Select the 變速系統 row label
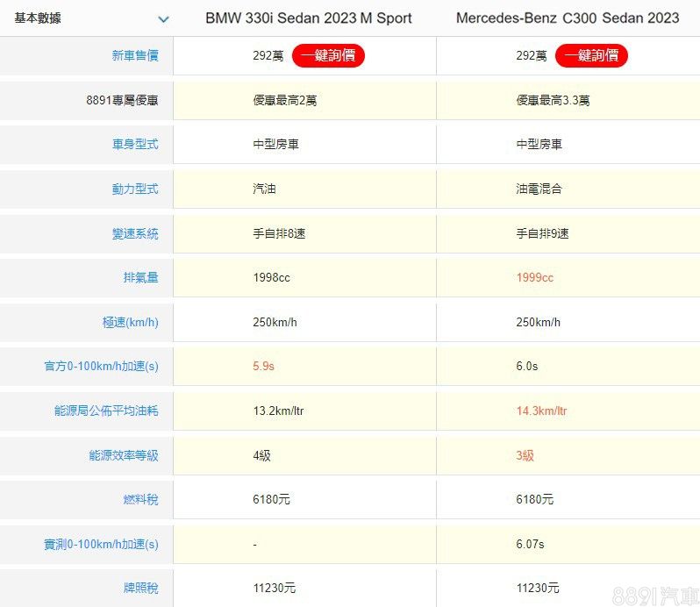 (135, 233)
